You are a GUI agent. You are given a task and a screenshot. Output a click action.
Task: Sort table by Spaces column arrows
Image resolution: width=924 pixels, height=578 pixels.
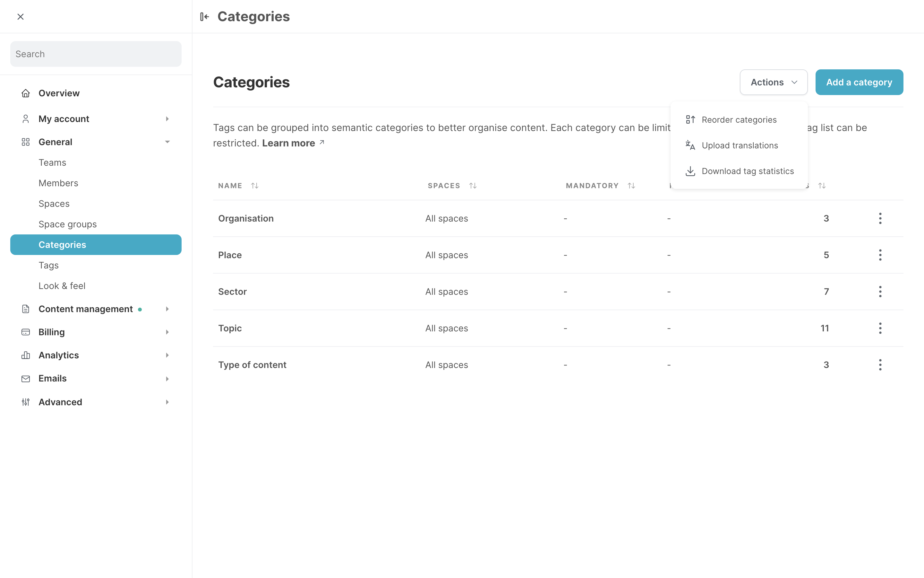(x=473, y=186)
